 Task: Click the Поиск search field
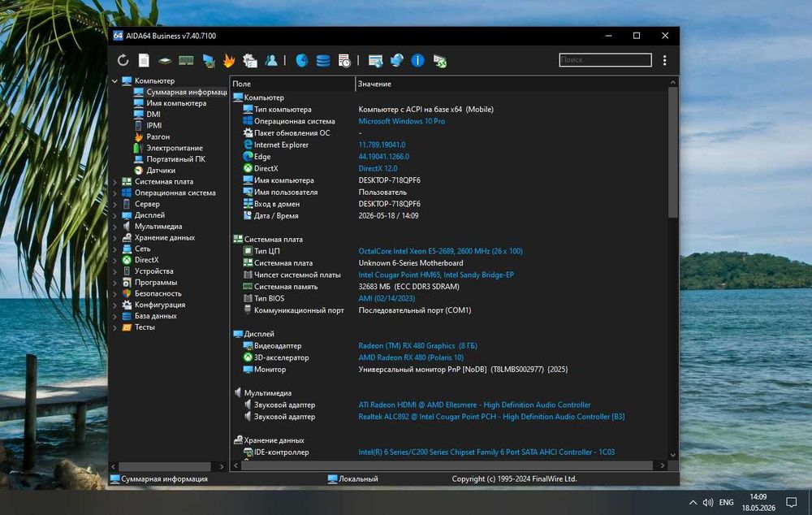tap(605, 60)
